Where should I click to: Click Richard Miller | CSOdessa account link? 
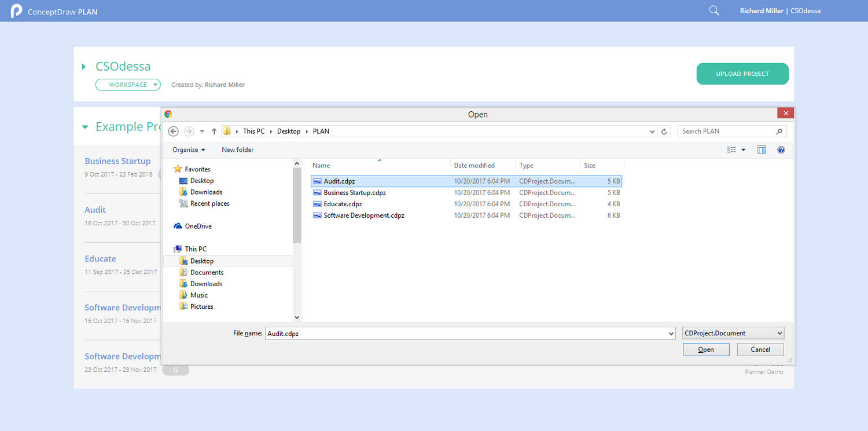(780, 11)
